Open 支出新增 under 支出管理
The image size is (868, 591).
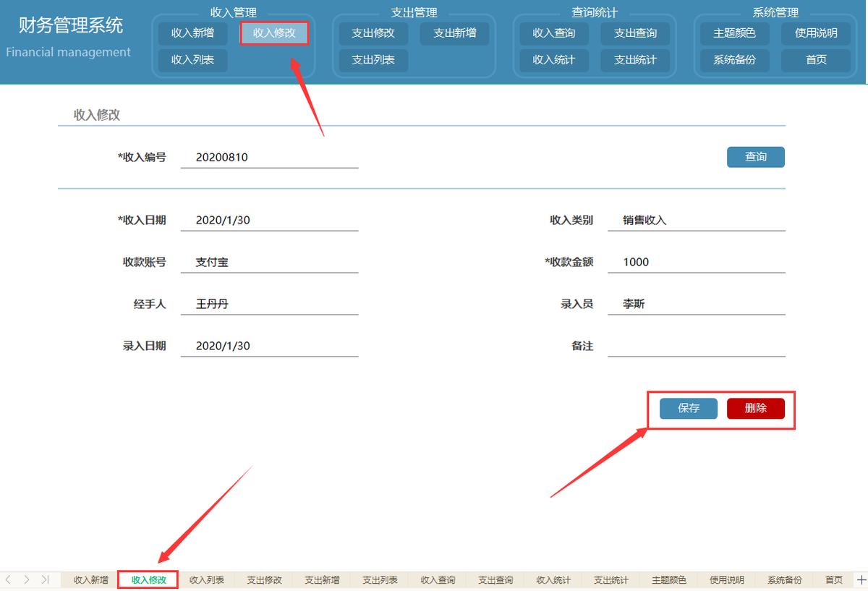454,33
